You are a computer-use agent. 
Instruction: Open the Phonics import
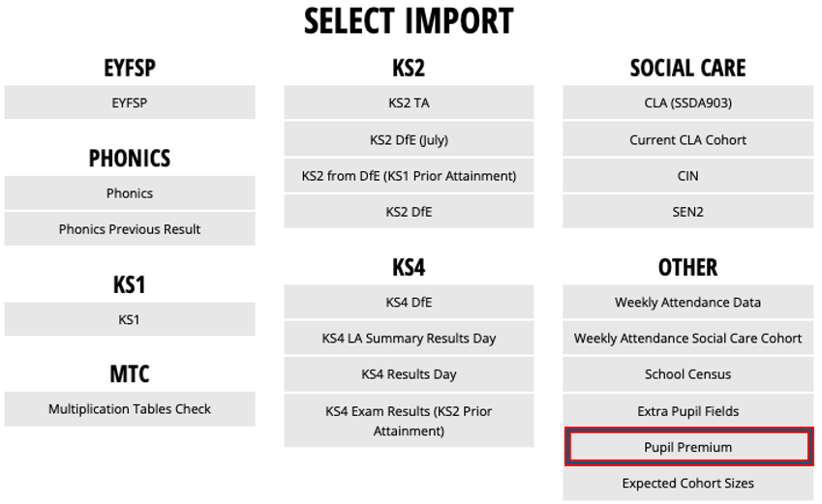[x=130, y=193]
